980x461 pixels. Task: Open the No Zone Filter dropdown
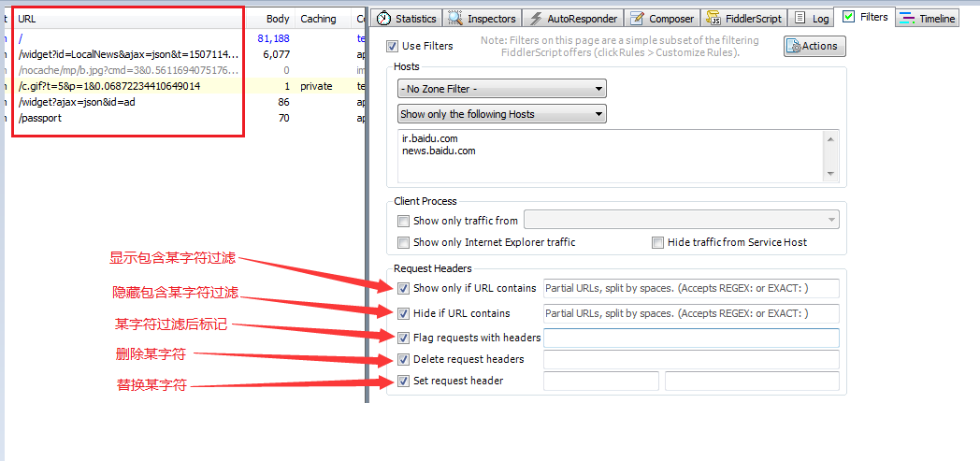click(x=502, y=89)
